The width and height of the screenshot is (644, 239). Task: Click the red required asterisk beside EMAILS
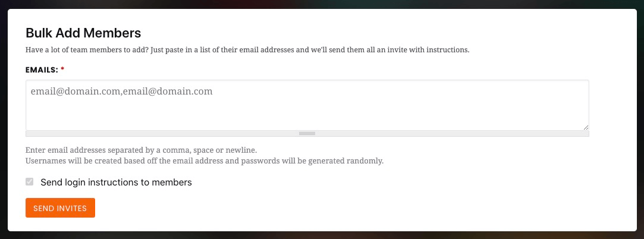[x=62, y=70]
